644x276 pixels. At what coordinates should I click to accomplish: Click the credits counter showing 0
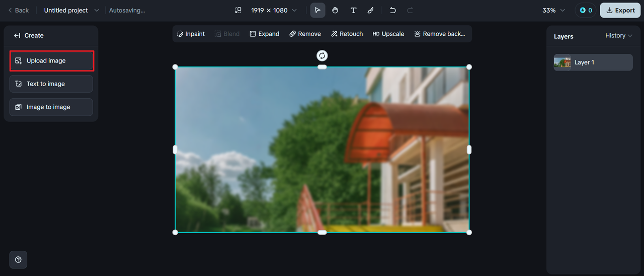pyautogui.click(x=586, y=10)
